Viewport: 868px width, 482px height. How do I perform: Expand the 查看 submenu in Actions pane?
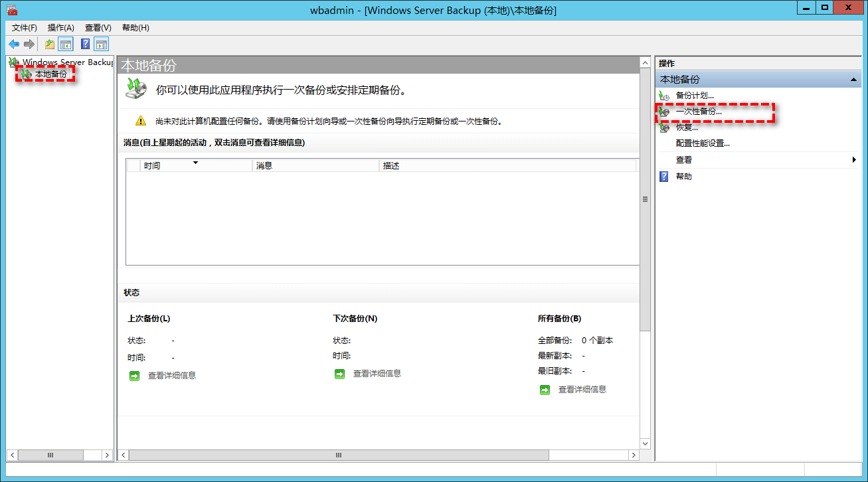(x=854, y=160)
